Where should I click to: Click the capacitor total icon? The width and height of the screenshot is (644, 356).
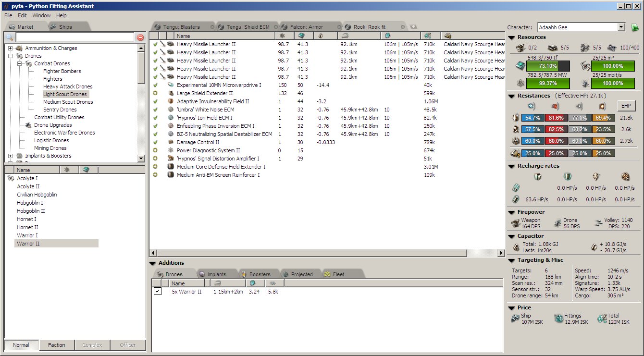tap(516, 247)
